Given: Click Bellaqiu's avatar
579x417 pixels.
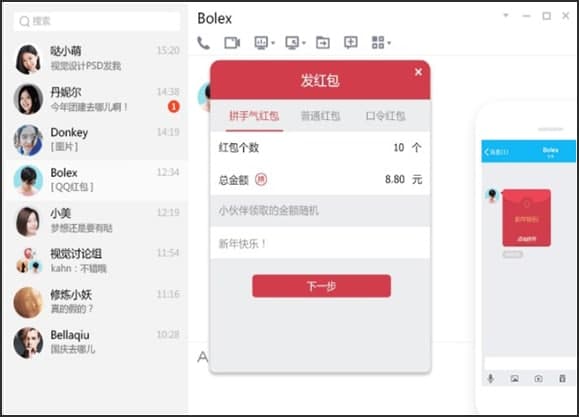Looking at the screenshot, I should click(28, 342).
